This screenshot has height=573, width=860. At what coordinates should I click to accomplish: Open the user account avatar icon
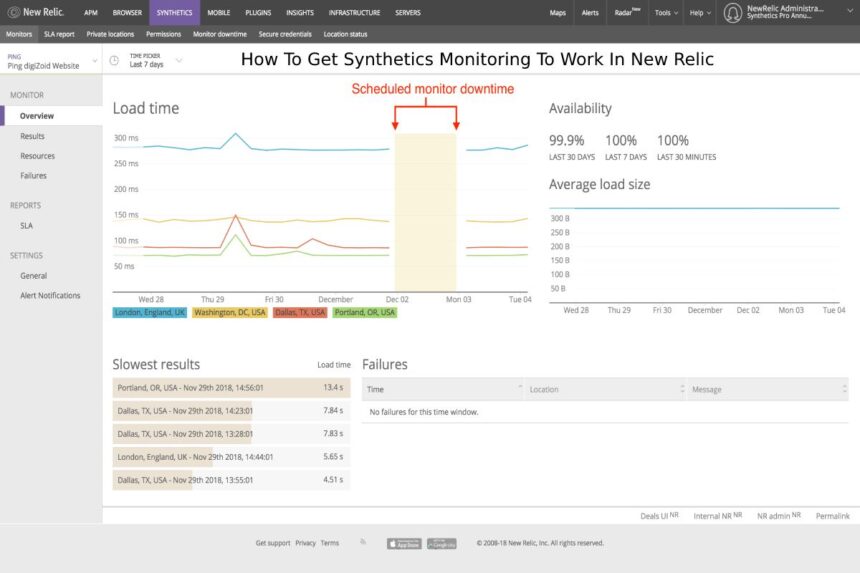732,13
